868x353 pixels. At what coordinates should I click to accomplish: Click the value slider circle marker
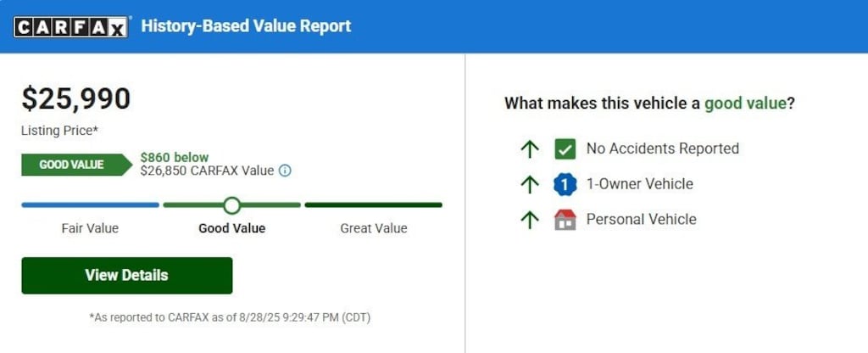pyautogui.click(x=232, y=205)
